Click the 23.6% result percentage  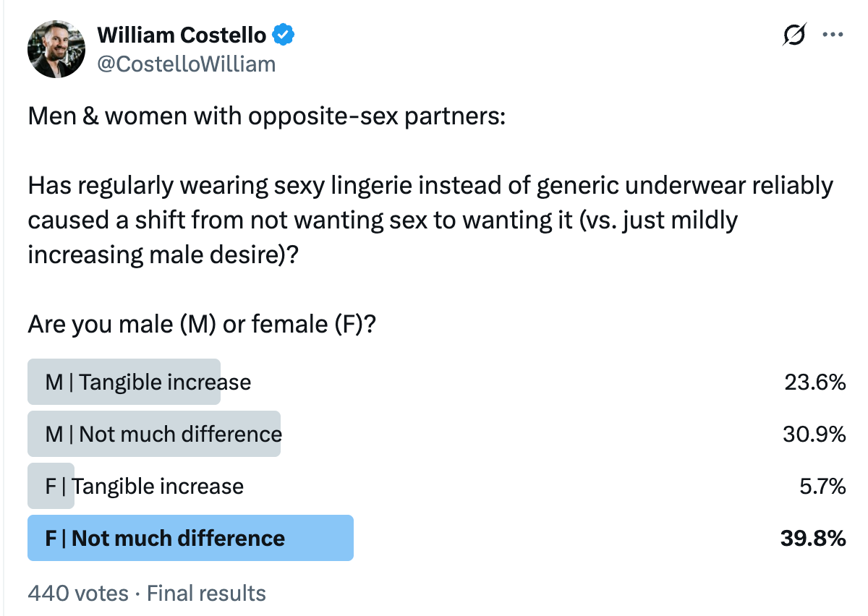[814, 382]
